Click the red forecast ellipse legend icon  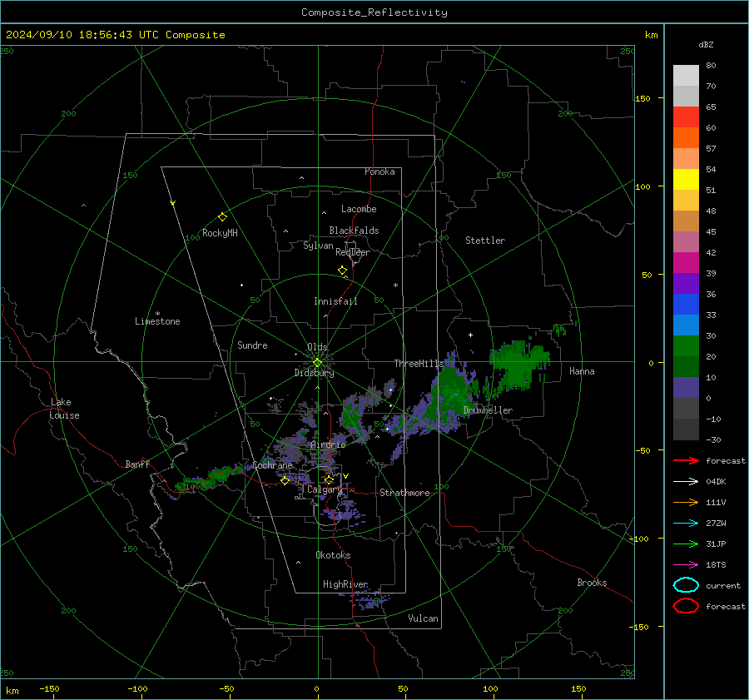click(686, 606)
